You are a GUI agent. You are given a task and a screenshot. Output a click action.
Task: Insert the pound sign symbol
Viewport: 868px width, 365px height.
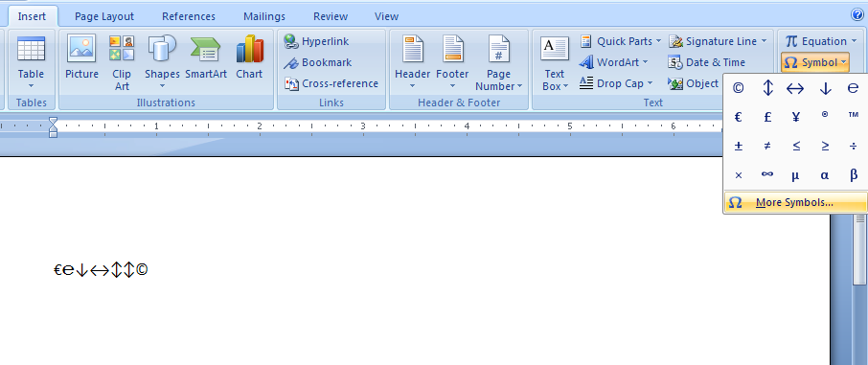click(767, 117)
